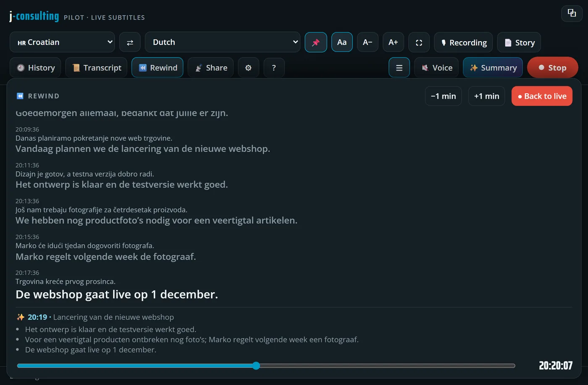Open the Story view
Viewport: 588px width, 385px height.
coord(519,42)
